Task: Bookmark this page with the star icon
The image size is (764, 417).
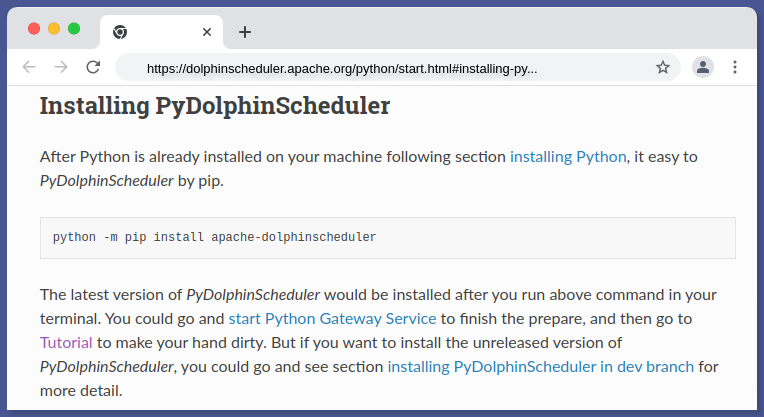Action: point(663,67)
